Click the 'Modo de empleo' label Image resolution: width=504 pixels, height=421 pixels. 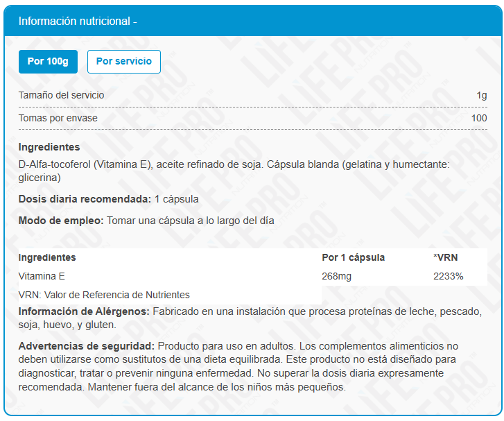(x=61, y=221)
